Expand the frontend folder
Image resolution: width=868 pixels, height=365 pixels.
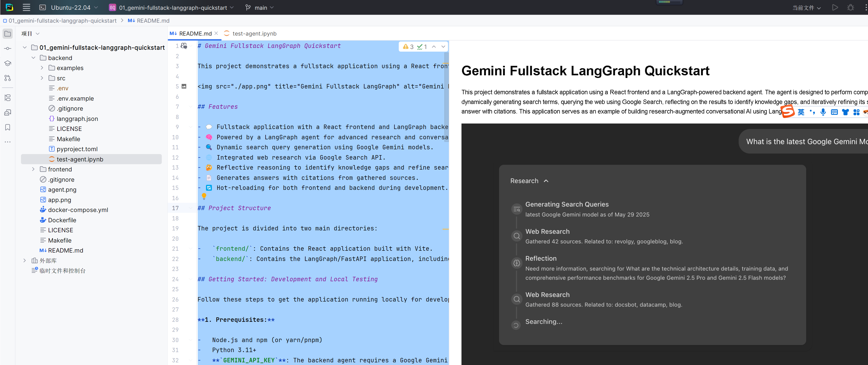click(x=33, y=169)
